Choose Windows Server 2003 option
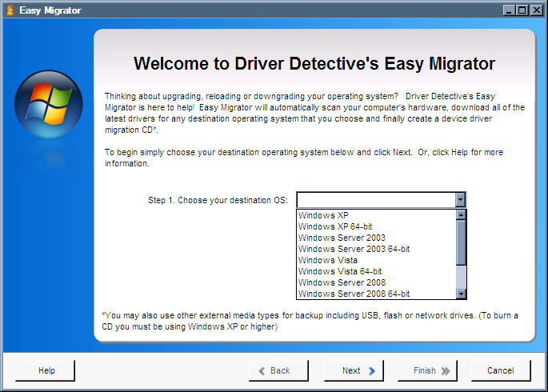548x392 pixels. coord(377,238)
